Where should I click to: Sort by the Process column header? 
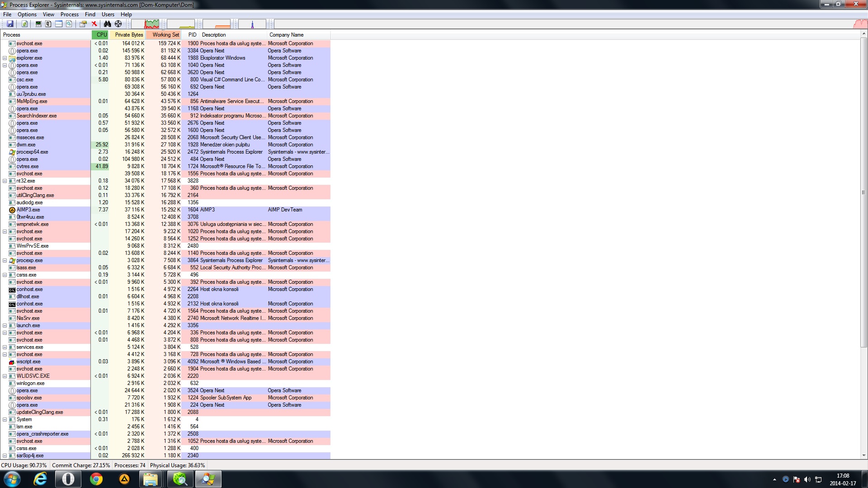click(46, 35)
